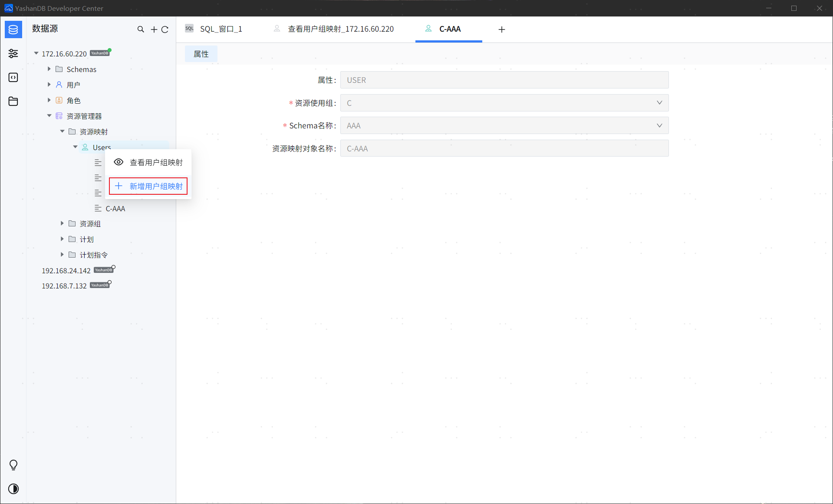Screen dimensions: 833x504
Task: Expand the 资源组 folder
Action: [x=62, y=223]
